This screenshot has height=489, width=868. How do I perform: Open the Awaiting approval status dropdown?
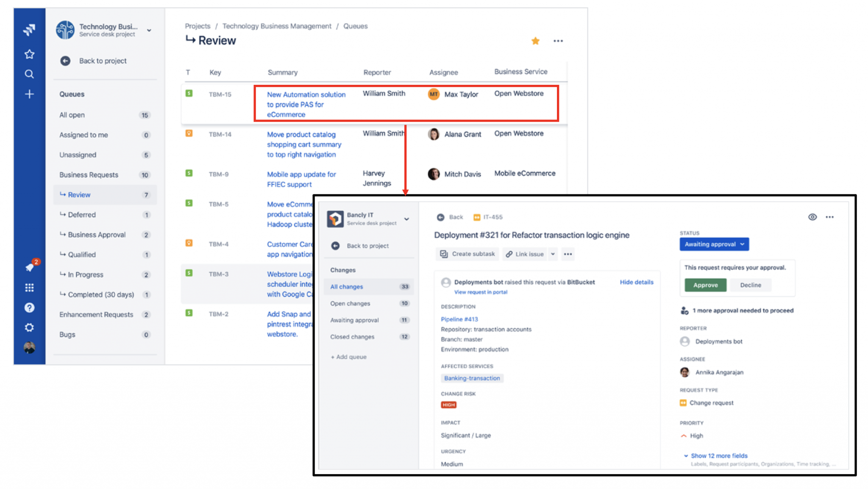click(x=714, y=244)
